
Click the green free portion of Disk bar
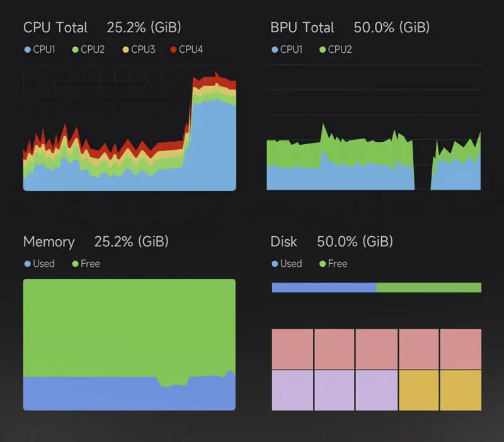428,288
